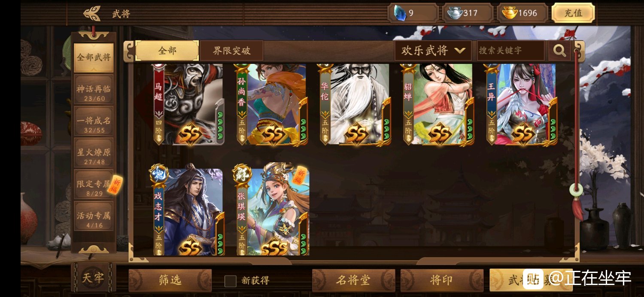Click the jade ring scrollbar handle
The image size is (644, 297).
tap(576, 189)
